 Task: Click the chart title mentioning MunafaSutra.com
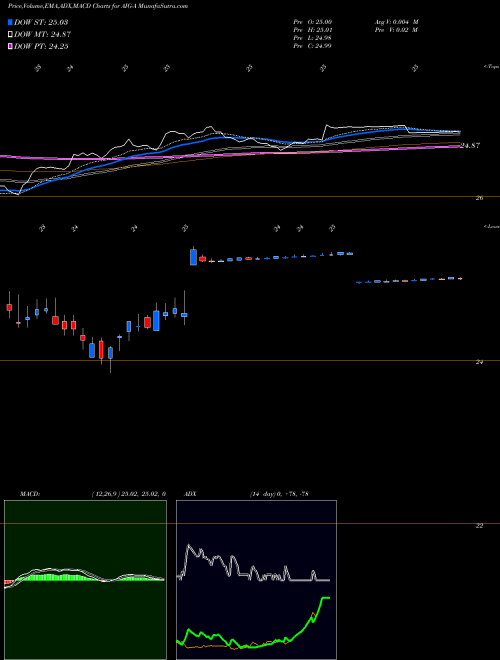tap(98, 6)
